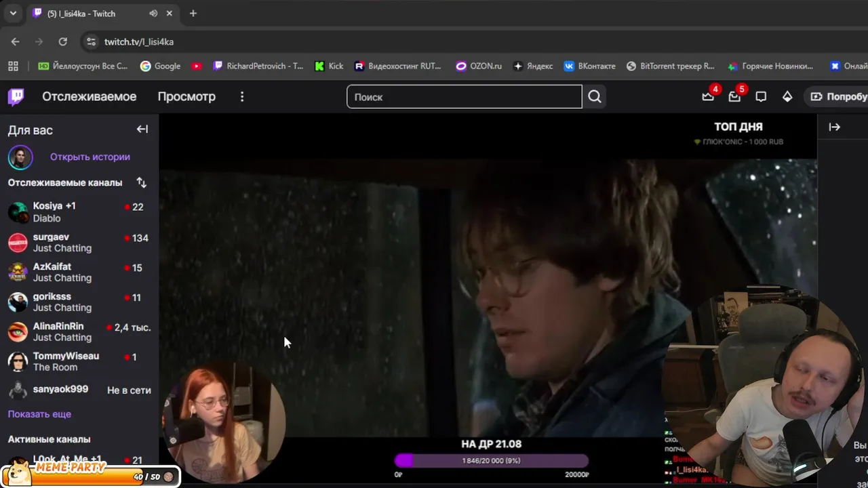Open the TommyWiseau channel
Image resolution: width=868 pixels, height=488 pixels.
[79, 362]
